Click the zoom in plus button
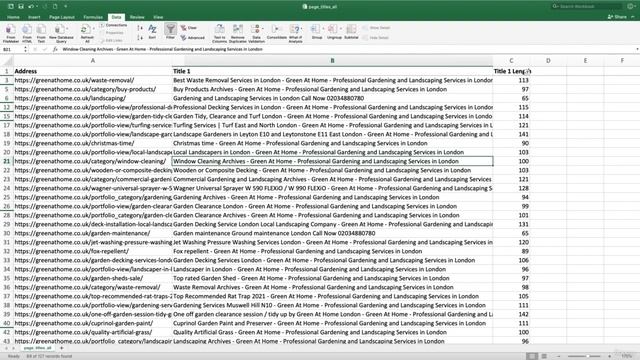 (x=610, y=356)
